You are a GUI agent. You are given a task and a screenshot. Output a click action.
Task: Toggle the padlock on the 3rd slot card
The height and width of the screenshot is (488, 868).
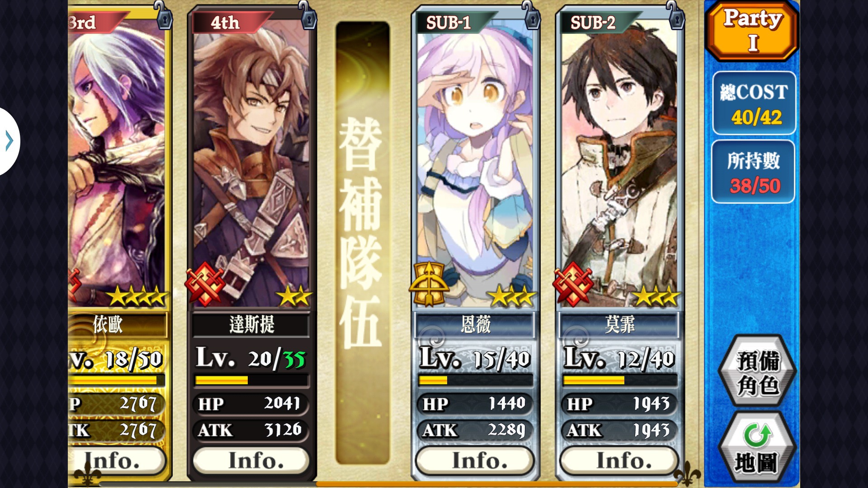pos(164,16)
